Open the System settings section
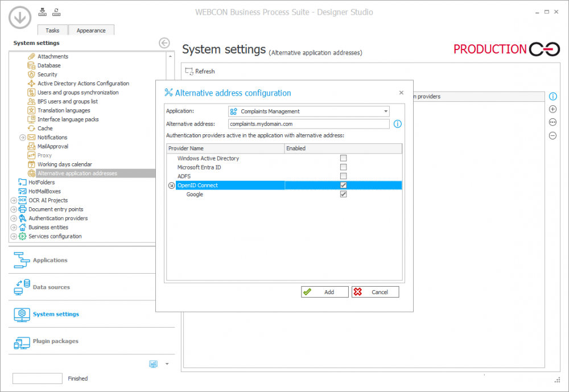Image resolution: width=569 pixels, height=392 pixels. tap(92, 314)
